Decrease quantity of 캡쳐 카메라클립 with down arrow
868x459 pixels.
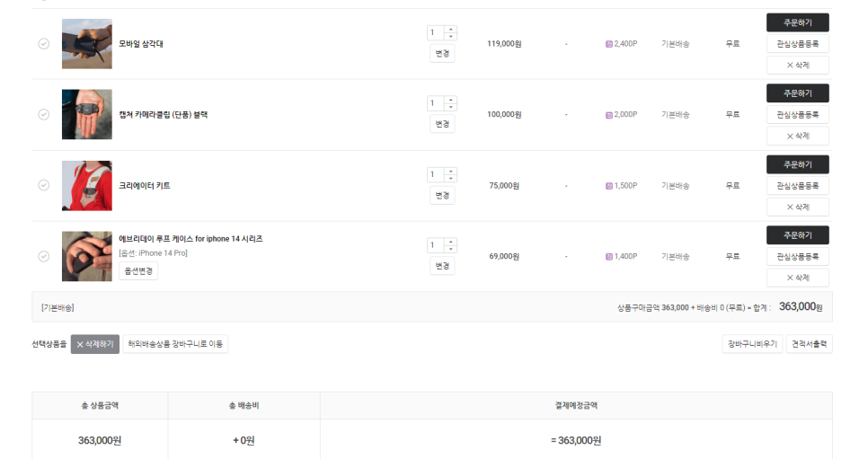point(450,107)
